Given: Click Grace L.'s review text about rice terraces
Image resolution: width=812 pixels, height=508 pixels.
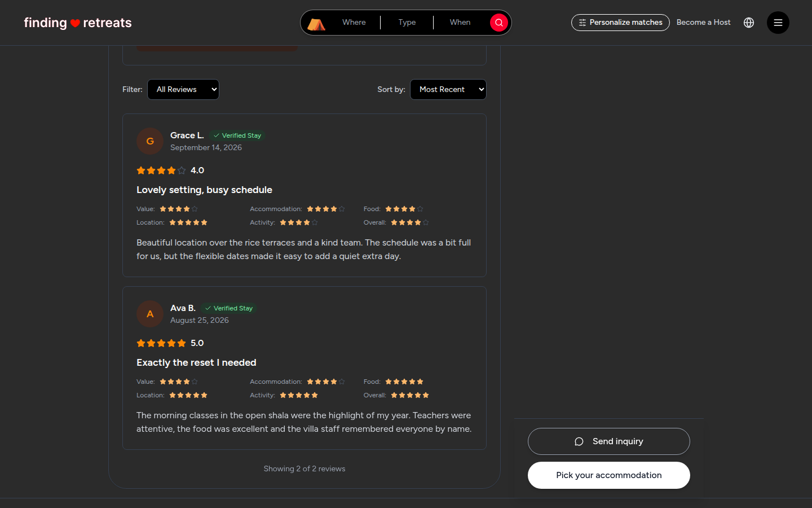Looking at the screenshot, I should [304, 249].
